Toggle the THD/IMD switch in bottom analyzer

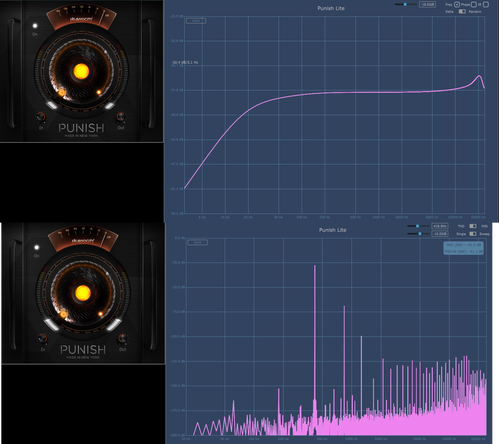(x=473, y=226)
